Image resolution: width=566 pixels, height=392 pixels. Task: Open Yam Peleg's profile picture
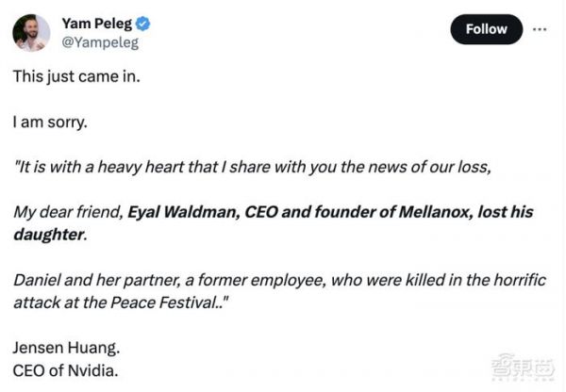point(31,32)
